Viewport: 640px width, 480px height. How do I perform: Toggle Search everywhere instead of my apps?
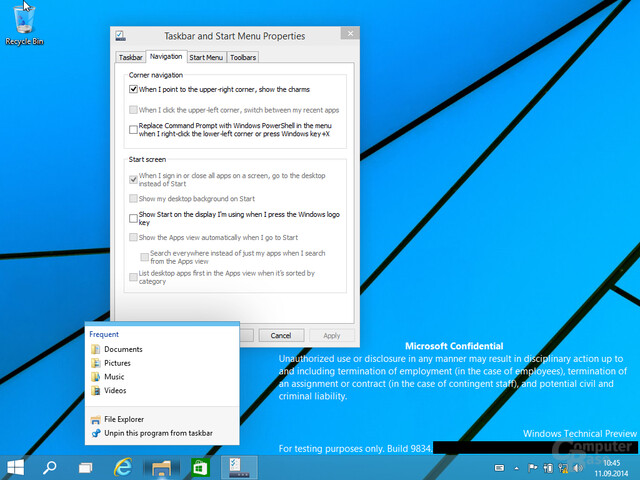[144, 257]
